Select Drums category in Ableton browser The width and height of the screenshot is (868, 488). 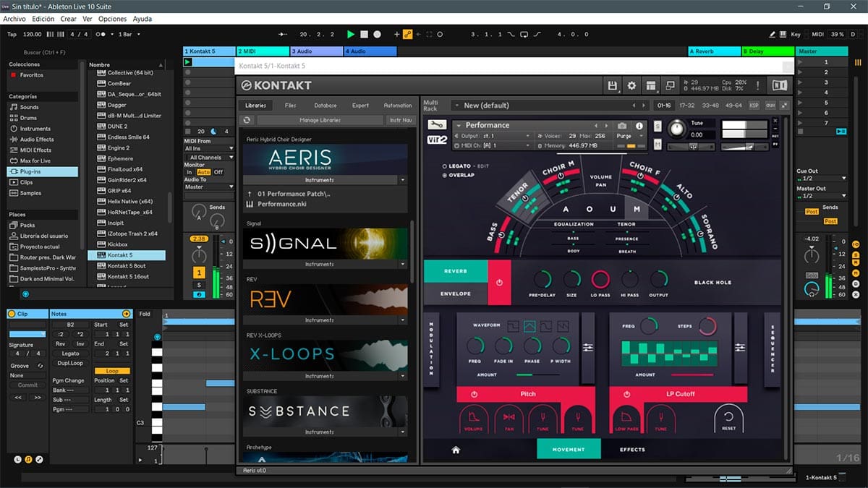28,118
